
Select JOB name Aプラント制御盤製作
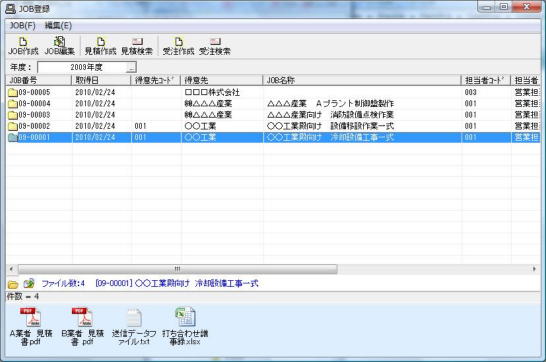355,103
